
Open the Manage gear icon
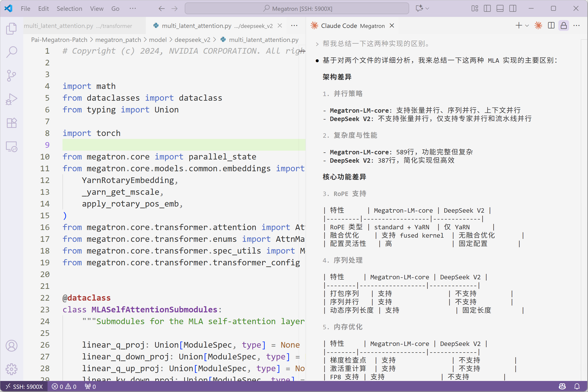tap(12, 369)
